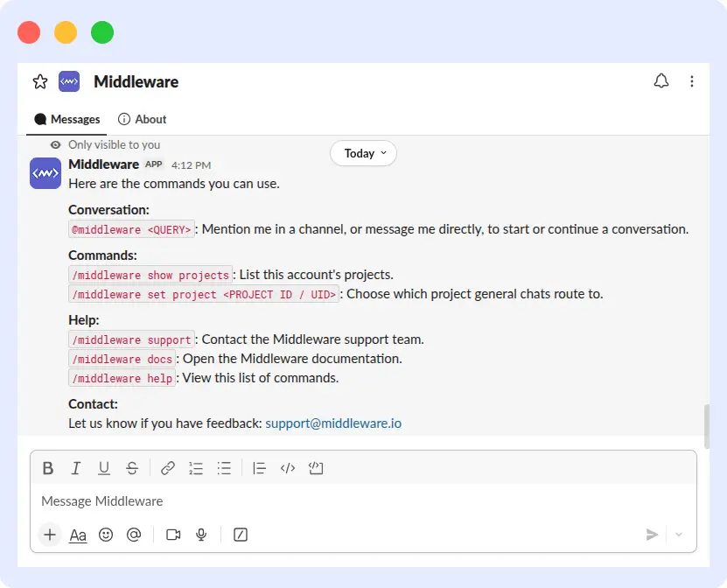Image resolution: width=727 pixels, height=588 pixels.
Task: Toggle italic formatting
Action: pyautogui.click(x=75, y=468)
